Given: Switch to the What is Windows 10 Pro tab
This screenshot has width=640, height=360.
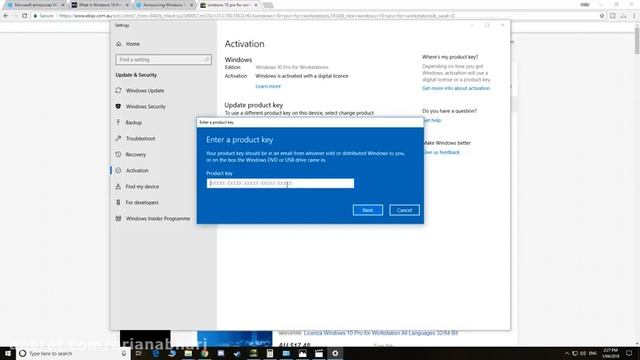Looking at the screenshot, I should 100,5.
